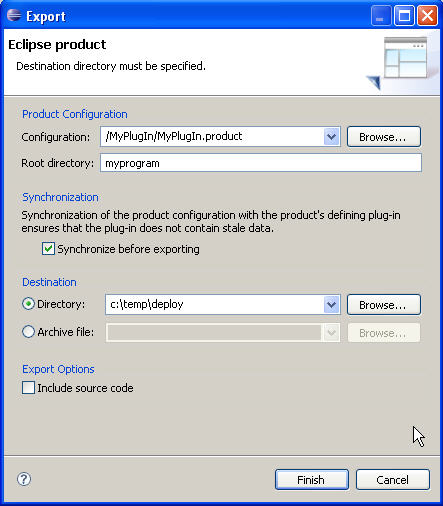Click the Eclipse logo in title bar
The width and height of the screenshot is (443, 506).
click(x=14, y=15)
